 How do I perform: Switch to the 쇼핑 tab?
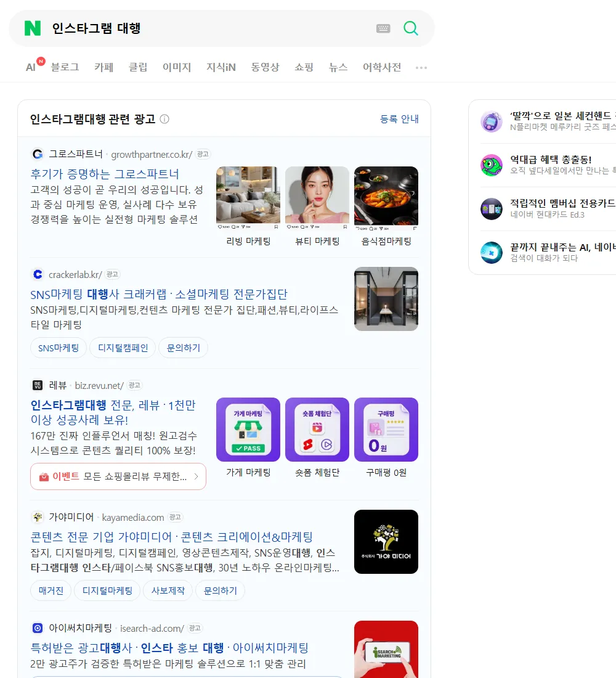pyautogui.click(x=304, y=67)
